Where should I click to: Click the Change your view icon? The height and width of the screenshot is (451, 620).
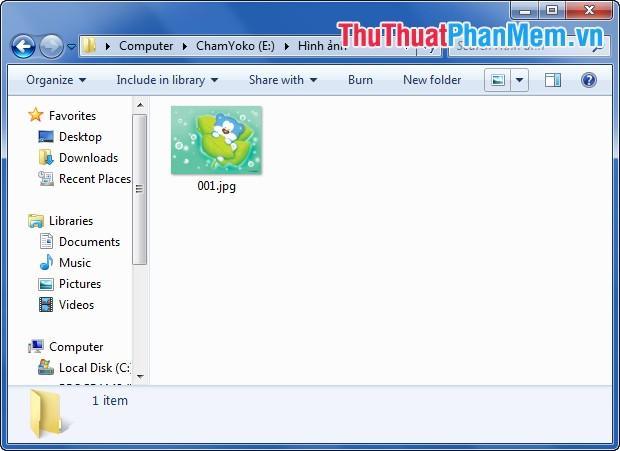pos(497,80)
